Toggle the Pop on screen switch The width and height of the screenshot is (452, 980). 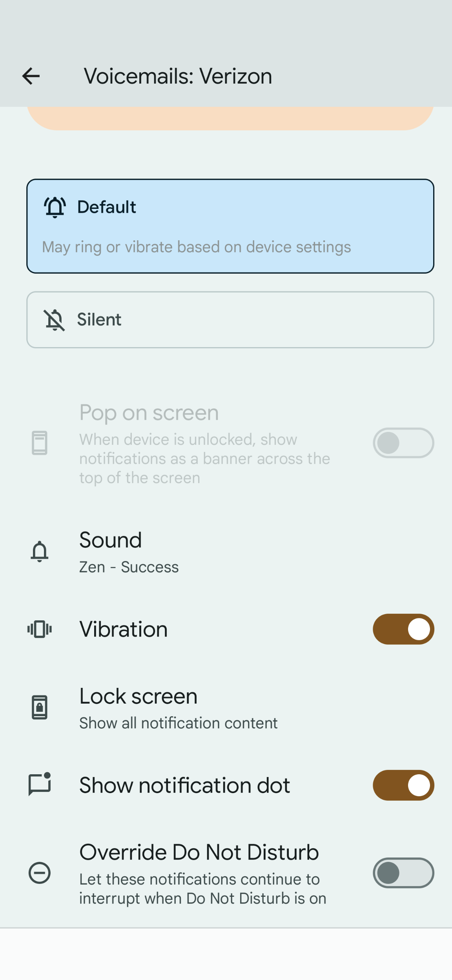(403, 443)
